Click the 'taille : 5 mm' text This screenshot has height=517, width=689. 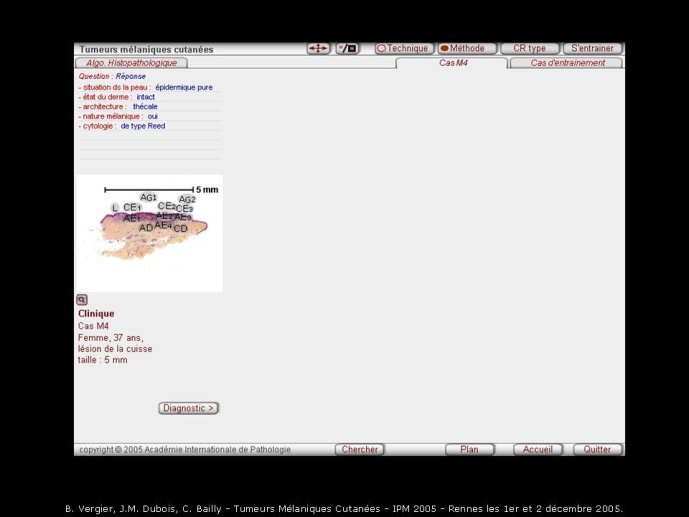point(103,360)
